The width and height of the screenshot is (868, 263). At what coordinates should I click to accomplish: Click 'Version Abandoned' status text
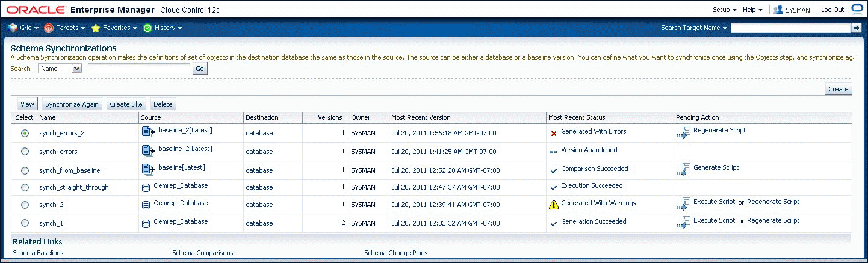pos(589,150)
